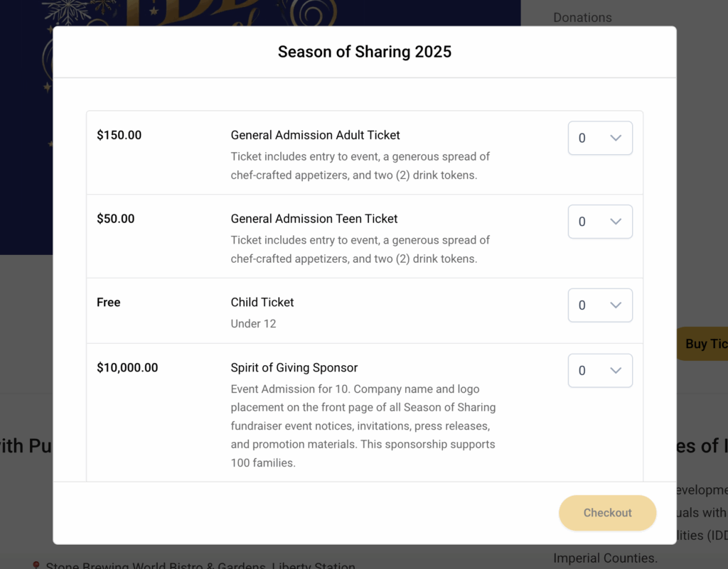The width and height of the screenshot is (728, 569).
Task: Click the Free label on Child Ticket
Action: [x=108, y=302]
